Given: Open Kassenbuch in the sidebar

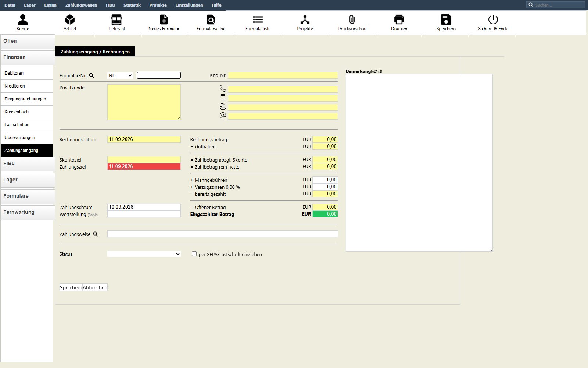Looking at the screenshot, I should coord(27,112).
